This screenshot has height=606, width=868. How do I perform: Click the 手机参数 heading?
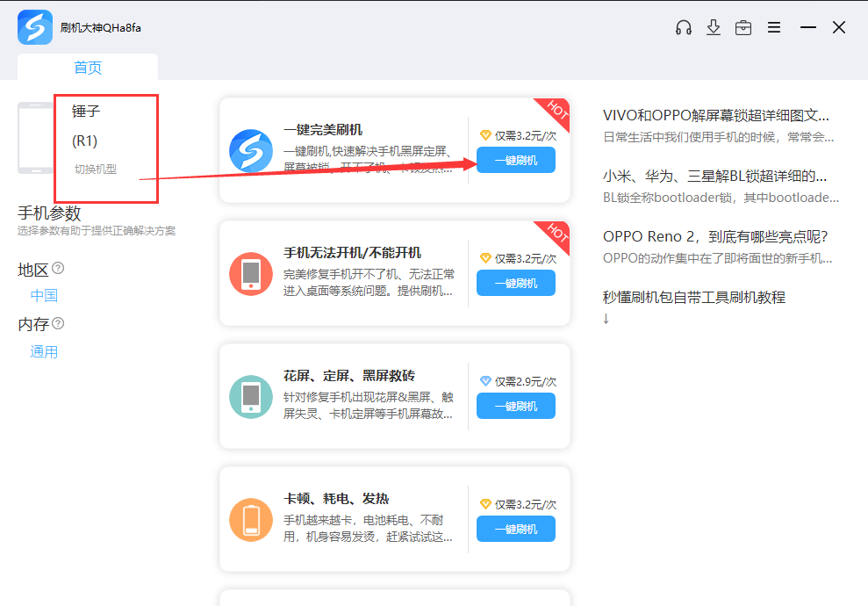click(49, 213)
